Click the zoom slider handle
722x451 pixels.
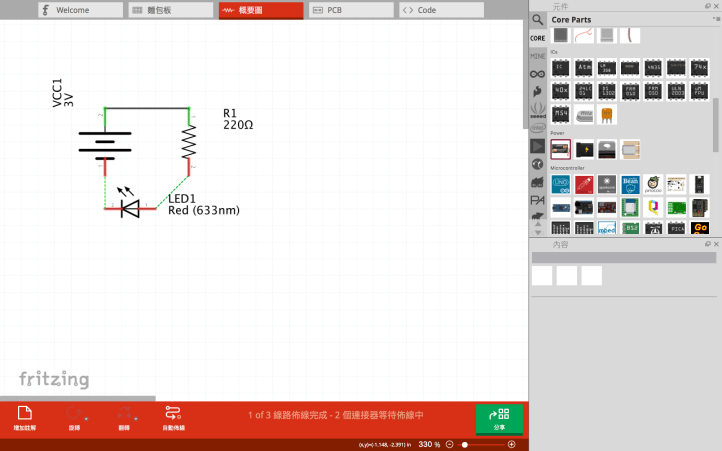point(465,444)
